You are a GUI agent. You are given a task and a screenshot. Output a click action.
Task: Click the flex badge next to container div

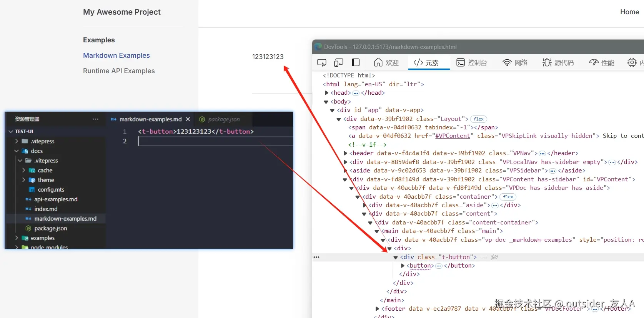[508, 197]
